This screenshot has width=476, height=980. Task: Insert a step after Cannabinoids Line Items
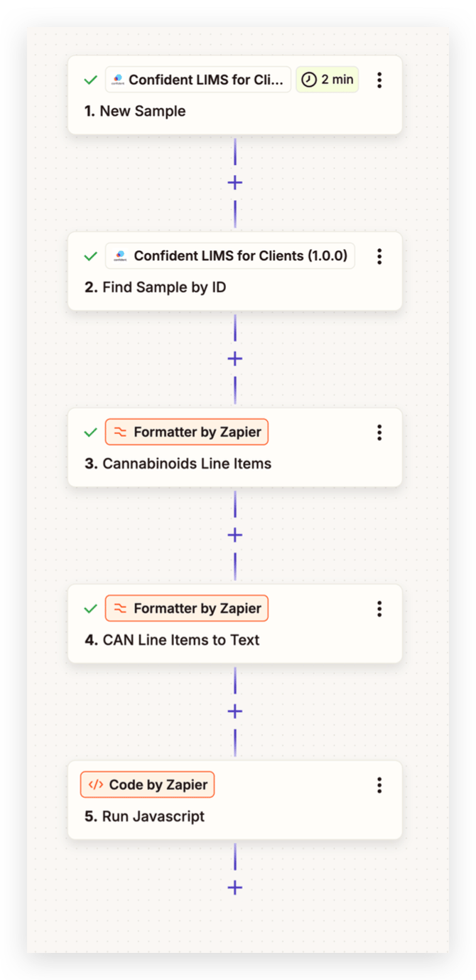tap(235, 536)
